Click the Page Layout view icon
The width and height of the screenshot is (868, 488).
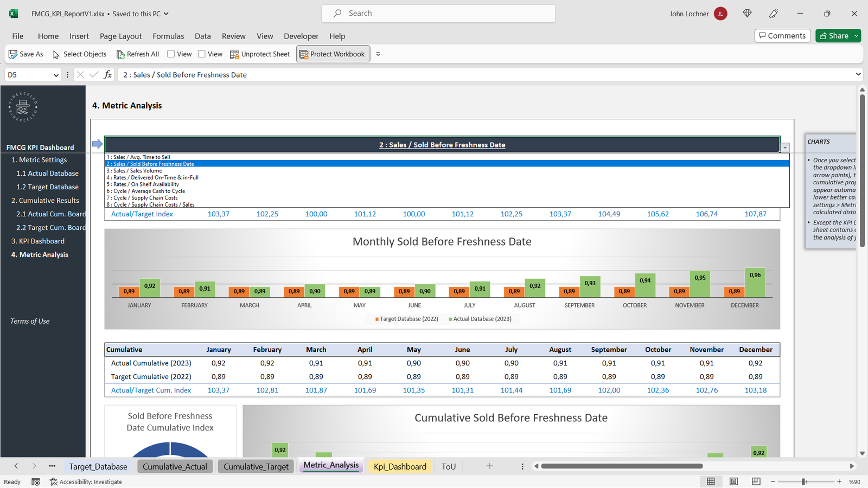[x=733, y=481]
